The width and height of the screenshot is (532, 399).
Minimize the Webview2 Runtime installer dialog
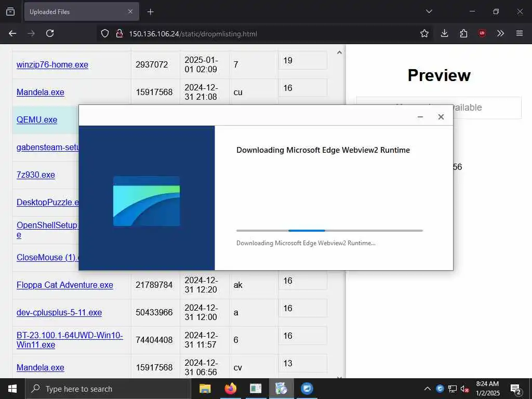(x=420, y=117)
